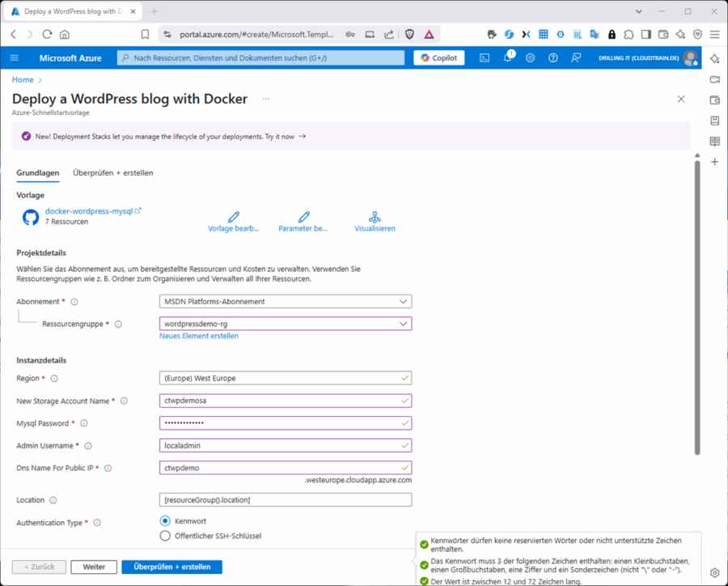The width and height of the screenshot is (728, 586).
Task: Click Neues Element erstellen link
Action: (x=199, y=336)
